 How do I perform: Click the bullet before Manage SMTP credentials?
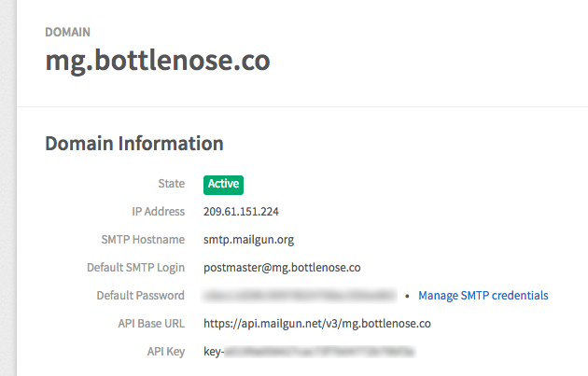[408, 296]
